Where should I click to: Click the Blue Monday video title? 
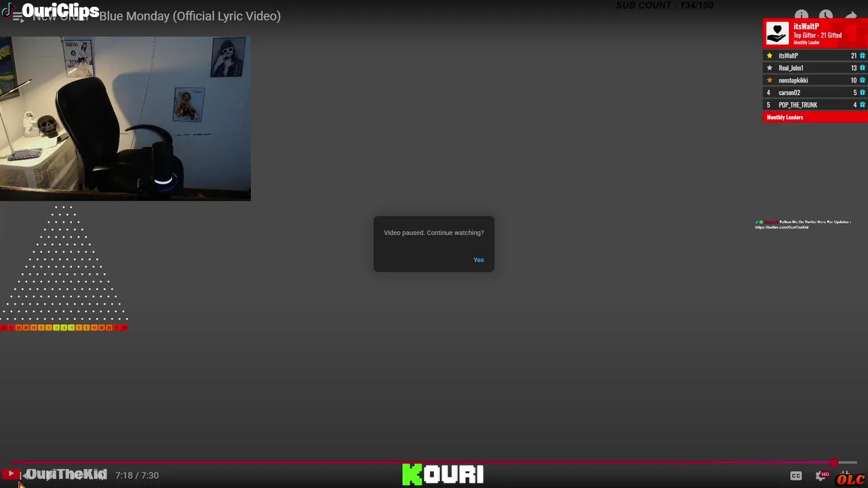pyautogui.click(x=157, y=16)
